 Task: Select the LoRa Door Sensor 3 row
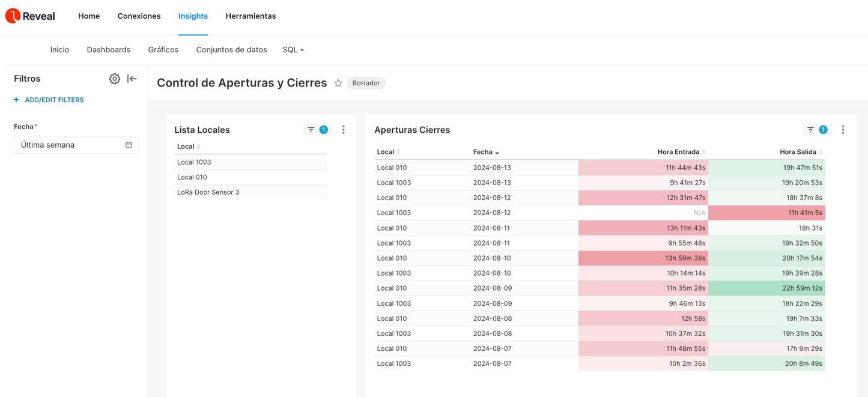208,192
